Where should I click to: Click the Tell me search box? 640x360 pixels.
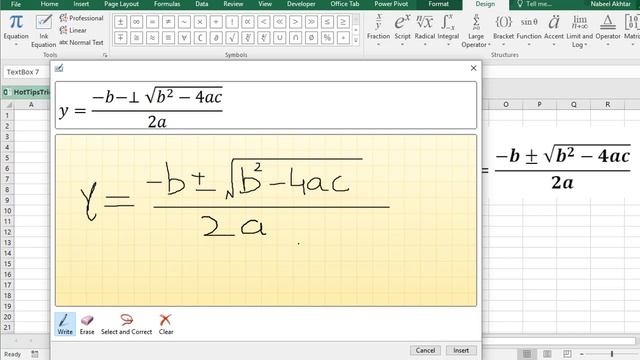[535, 4]
